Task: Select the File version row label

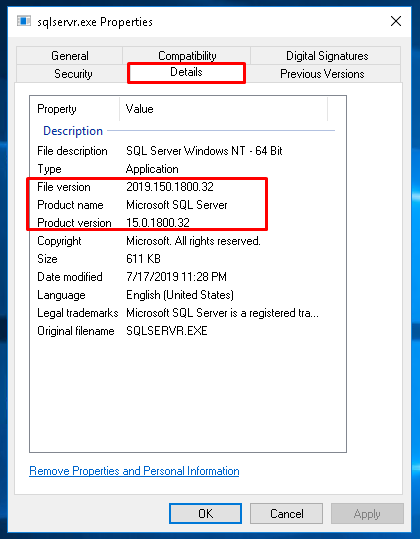Action: (x=64, y=187)
